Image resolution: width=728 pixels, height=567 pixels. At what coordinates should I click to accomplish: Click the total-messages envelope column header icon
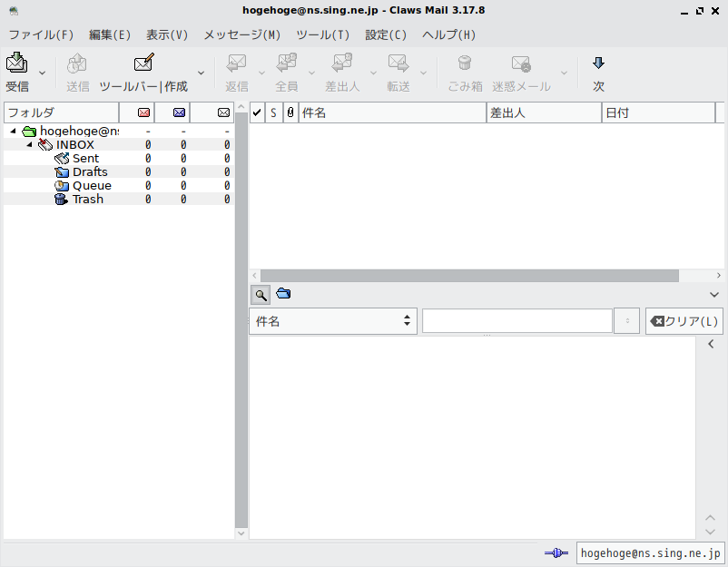[224, 112]
